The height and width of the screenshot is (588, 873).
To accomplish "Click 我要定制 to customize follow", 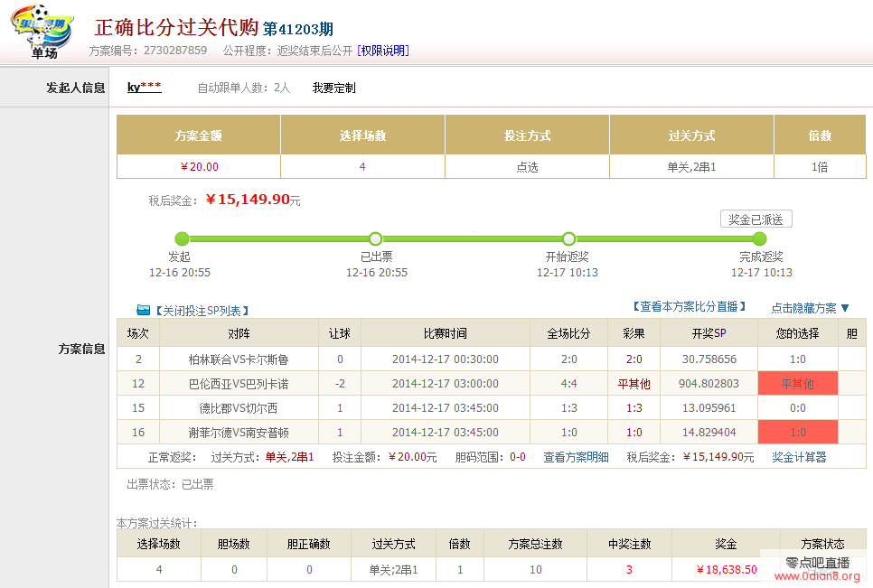I will (x=334, y=88).
